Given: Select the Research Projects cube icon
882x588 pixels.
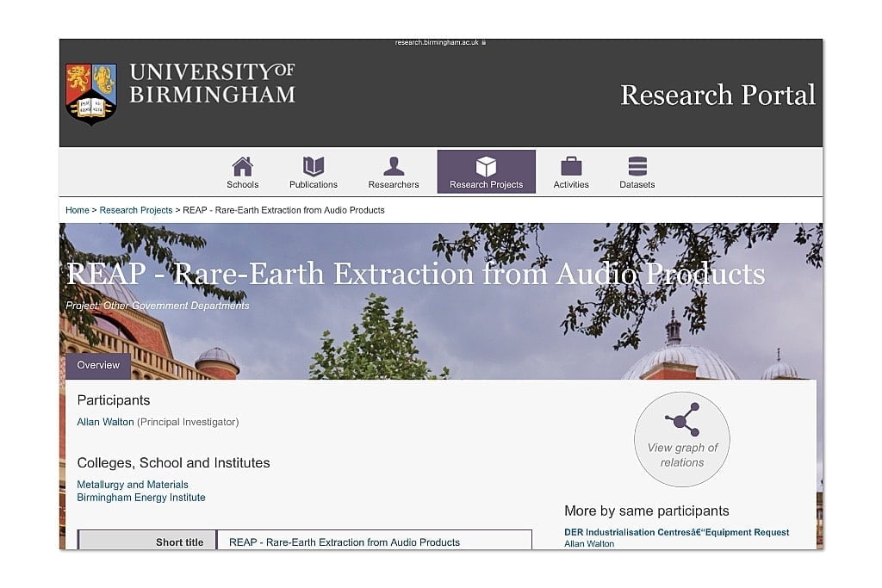Looking at the screenshot, I should click(486, 166).
